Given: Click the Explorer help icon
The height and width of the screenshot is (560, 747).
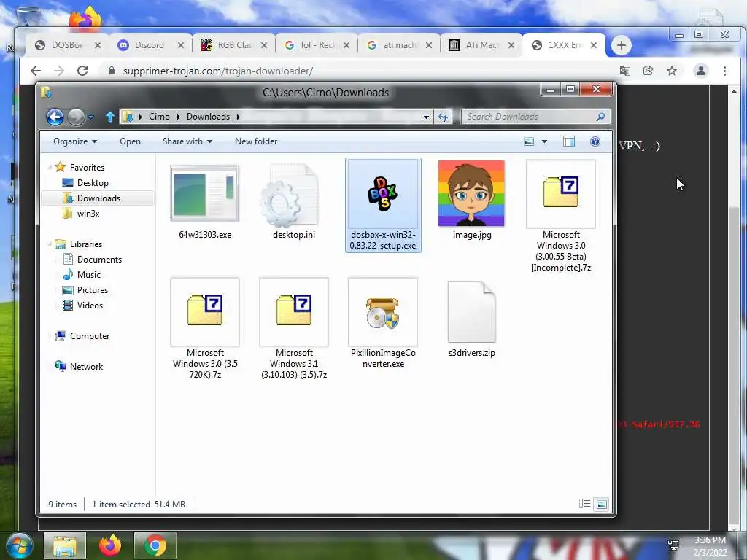Looking at the screenshot, I should point(595,141).
